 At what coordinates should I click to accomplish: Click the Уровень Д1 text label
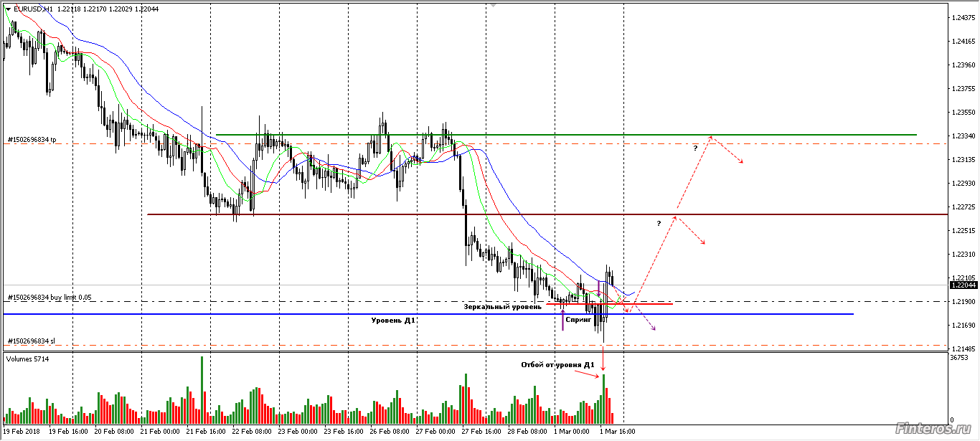click(x=393, y=320)
